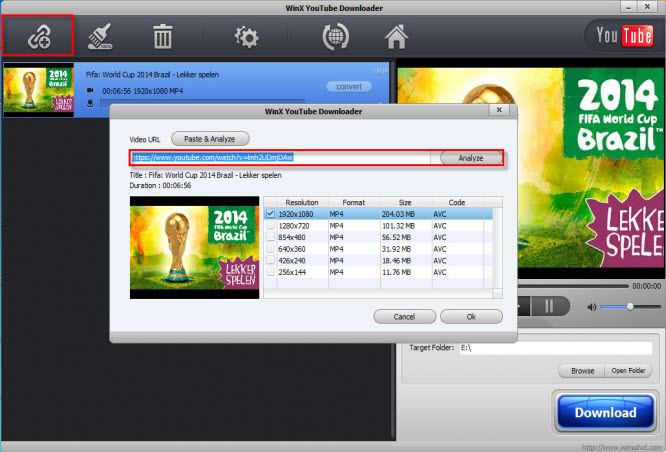Adjust the volume slider handle
The height and width of the screenshot is (452, 666).
(x=630, y=306)
